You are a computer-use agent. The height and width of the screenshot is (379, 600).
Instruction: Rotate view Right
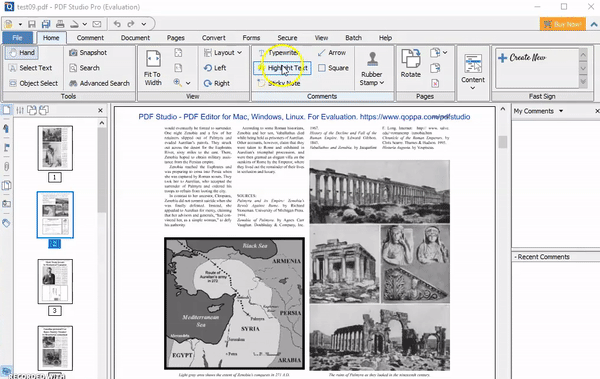(x=217, y=83)
